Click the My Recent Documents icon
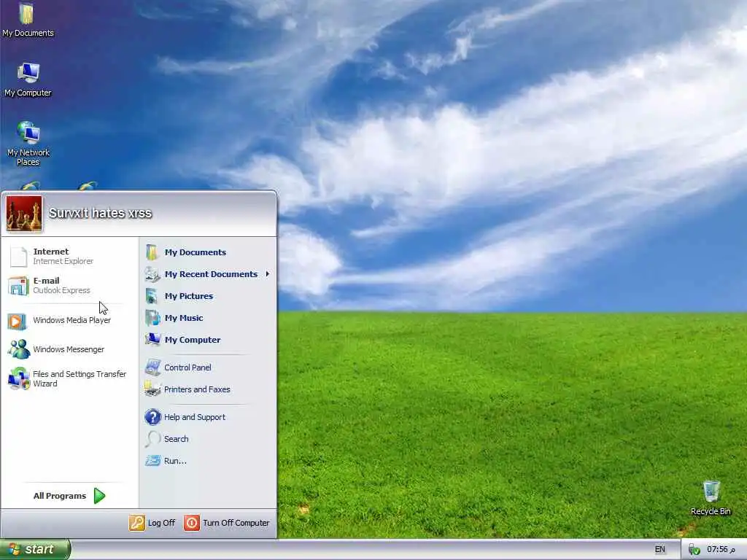The image size is (747, 560). coord(152,274)
